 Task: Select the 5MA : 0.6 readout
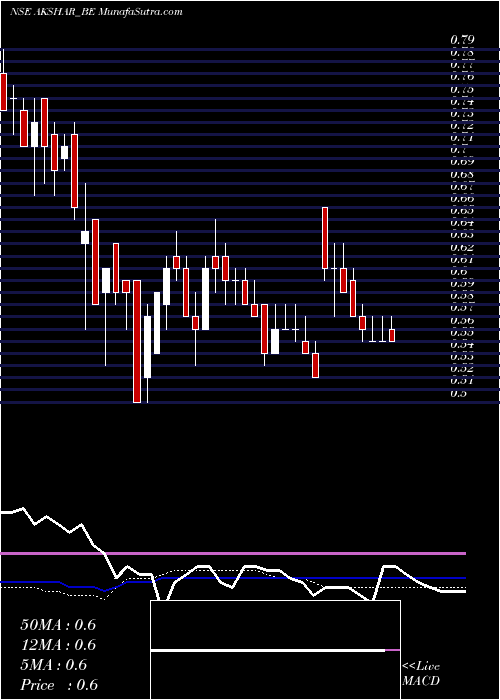[54, 665]
